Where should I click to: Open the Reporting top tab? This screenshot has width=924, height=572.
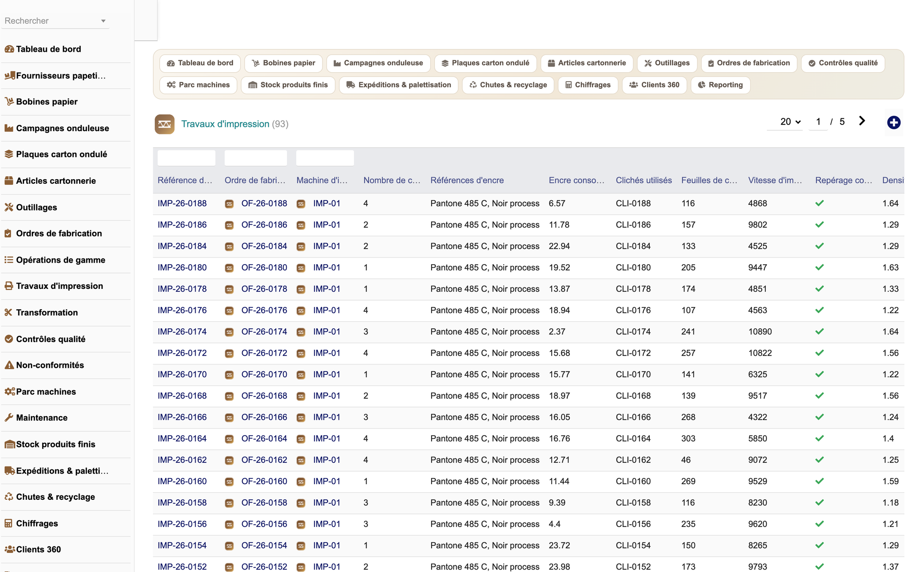[x=720, y=85]
